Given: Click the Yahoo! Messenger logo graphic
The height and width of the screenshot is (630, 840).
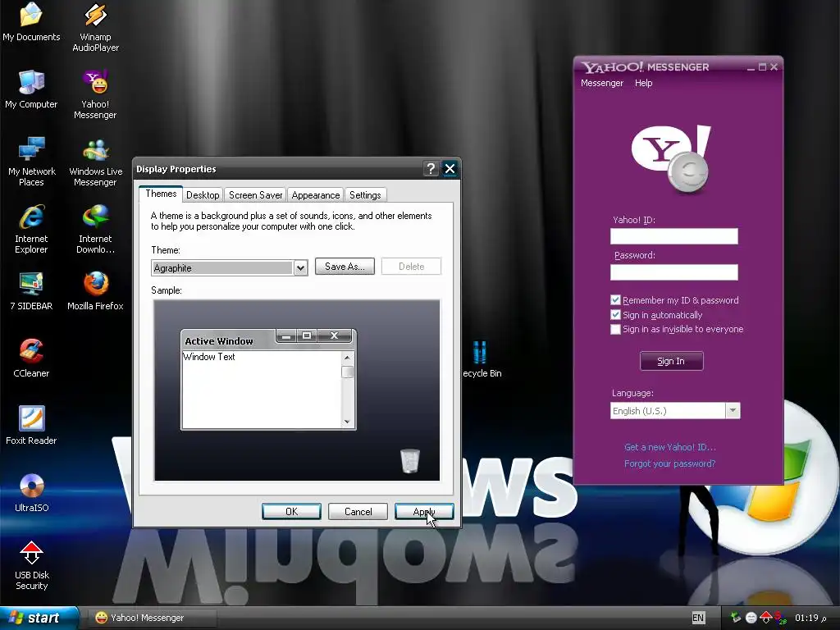Looking at the screenshot, I should tap(671, 158).
